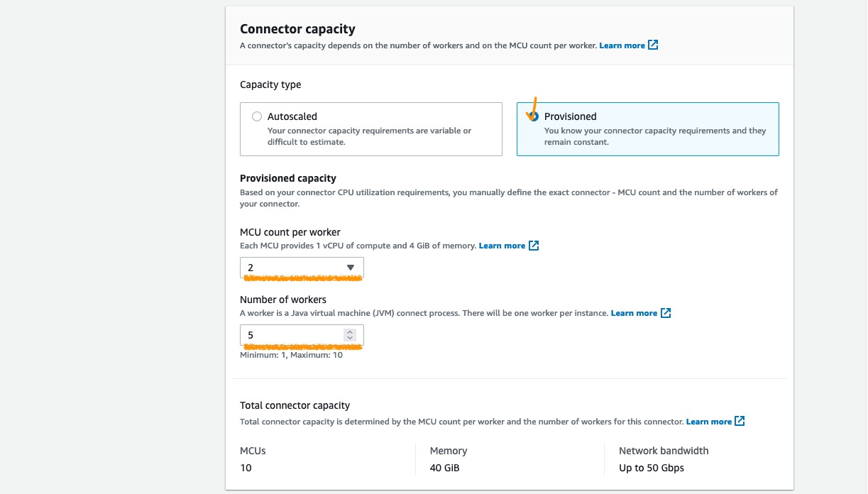Image resolution: width=868 pixels, height=494 pixels.
Task: Click the MCU count dropdown arrow
Action: [350, 268]
